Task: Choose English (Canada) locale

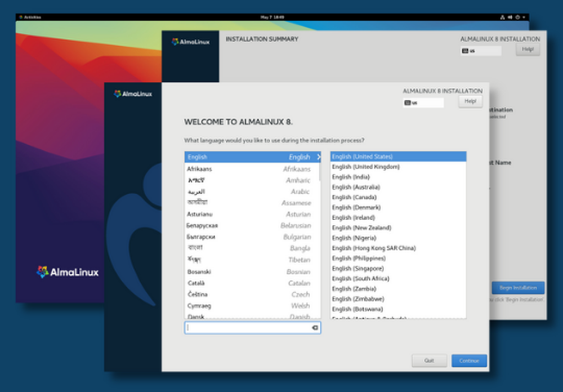Action: 398,197
